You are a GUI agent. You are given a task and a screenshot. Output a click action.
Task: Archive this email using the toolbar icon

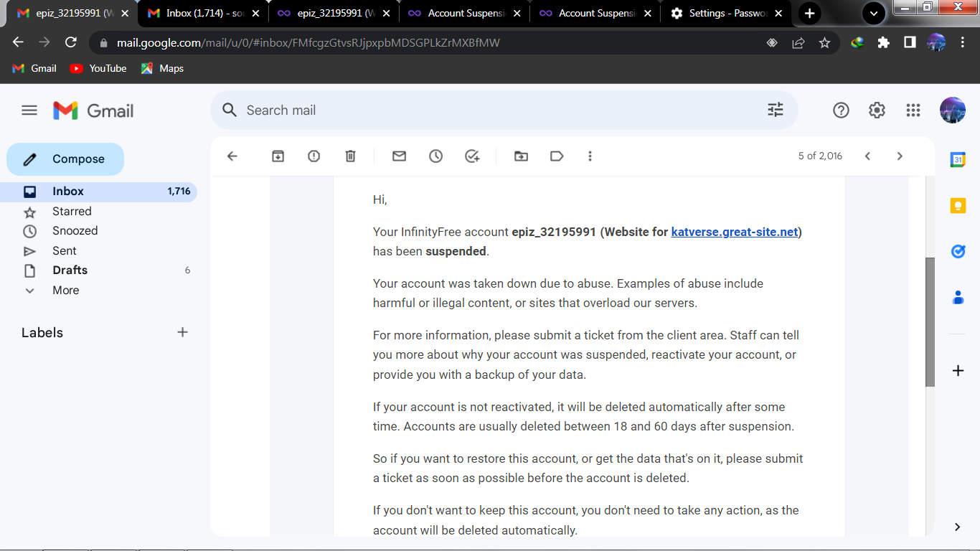click(x=278, y=156)
